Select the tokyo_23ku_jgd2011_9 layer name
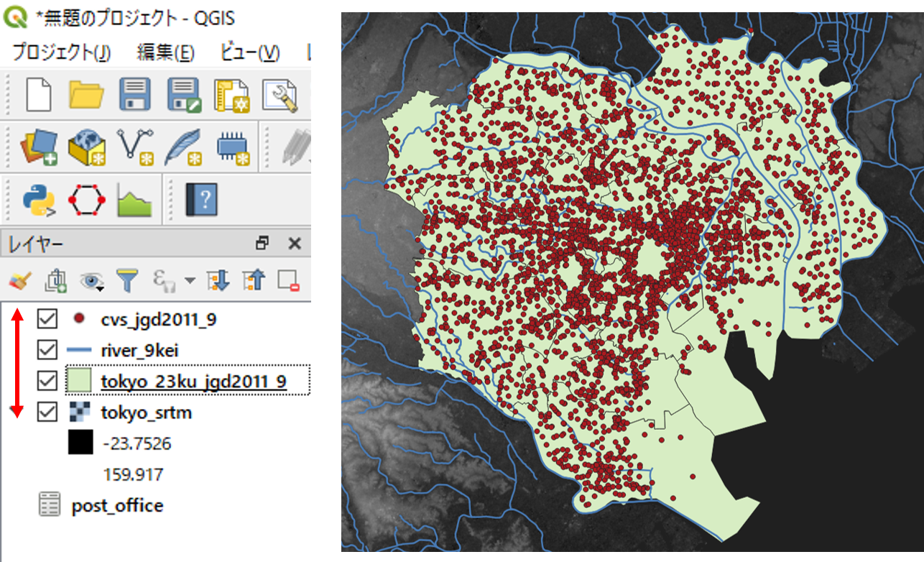This screenshot has width=924, height=562. [x=194, y=382]
